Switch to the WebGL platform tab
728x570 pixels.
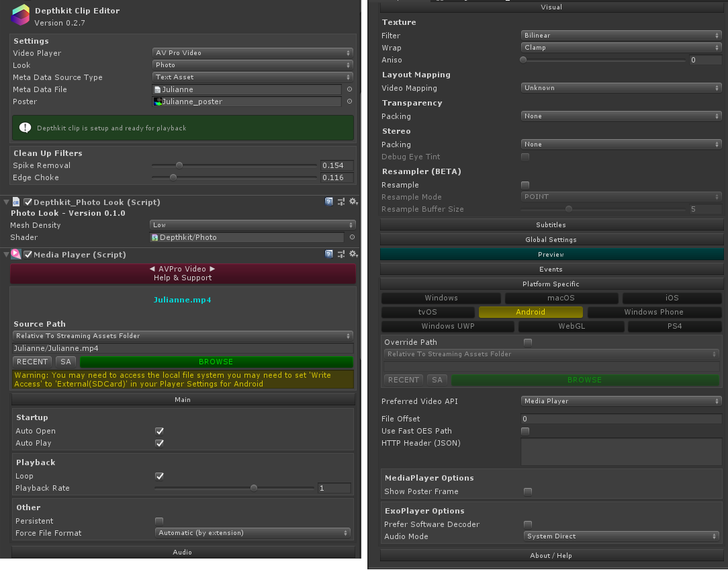coord(572,327)
